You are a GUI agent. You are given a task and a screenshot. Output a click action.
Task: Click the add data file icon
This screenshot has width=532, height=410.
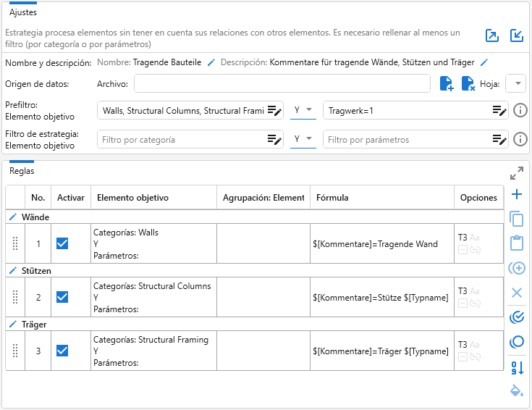tap(447, 83)
